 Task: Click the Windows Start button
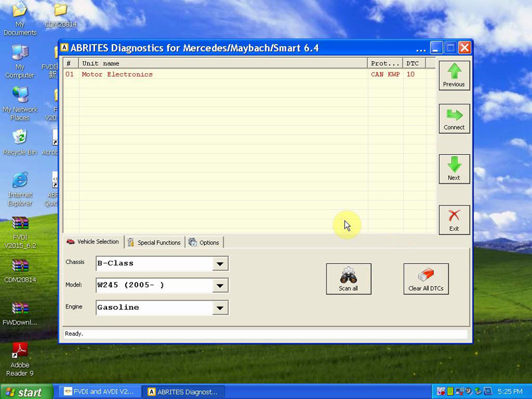click(x=25, y=392)
